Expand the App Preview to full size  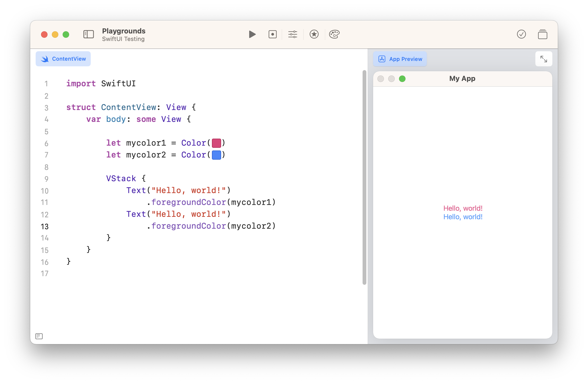click(x=543, y=59)
